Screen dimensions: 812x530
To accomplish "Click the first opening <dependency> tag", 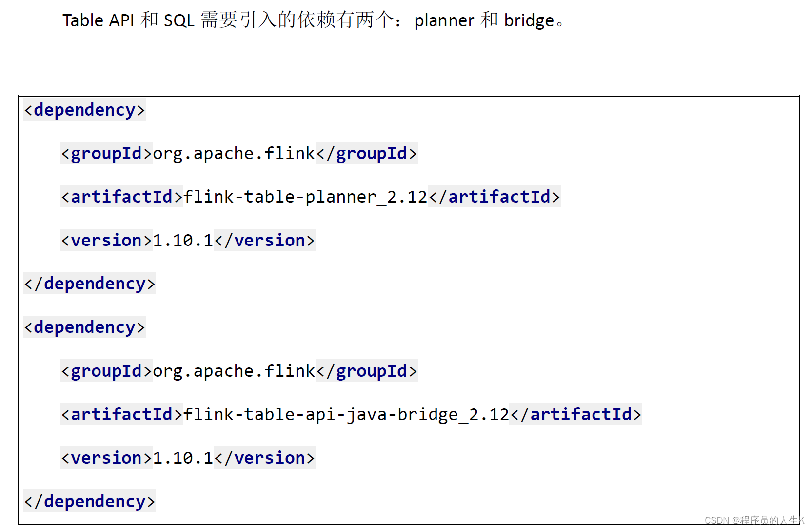I will pyautogui.click(x=84, y=110).
